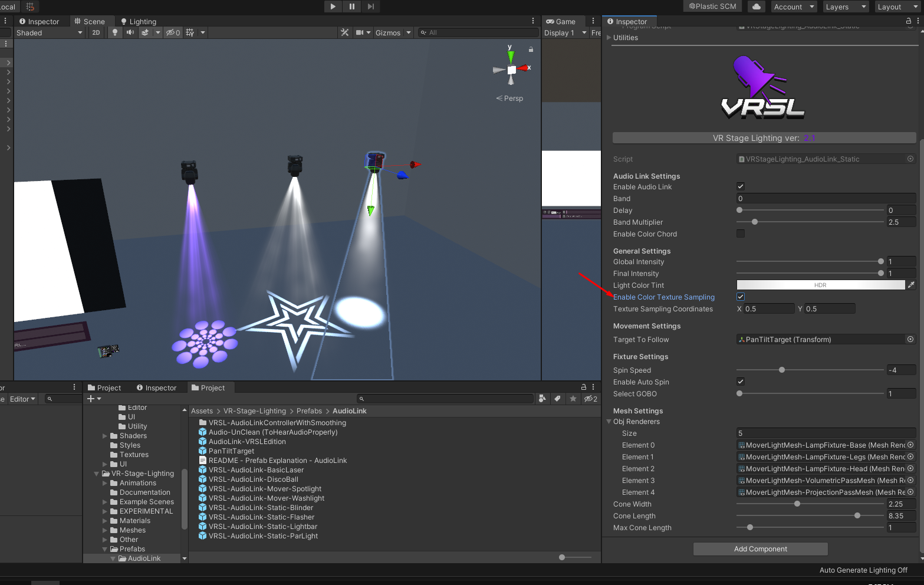Click the favorites star icon in Project
Viewport: 924px width, 585px height.
(x=573, y=399)
